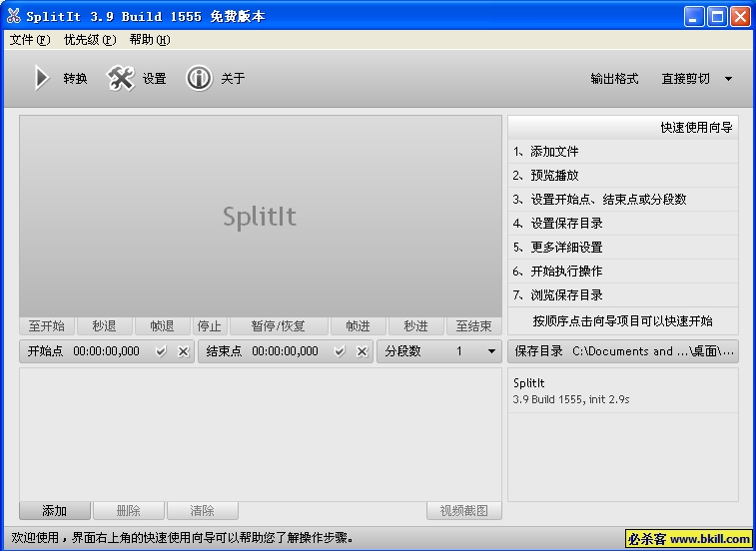Click the SplitIt scissors title icon

(x=13, y=16)
